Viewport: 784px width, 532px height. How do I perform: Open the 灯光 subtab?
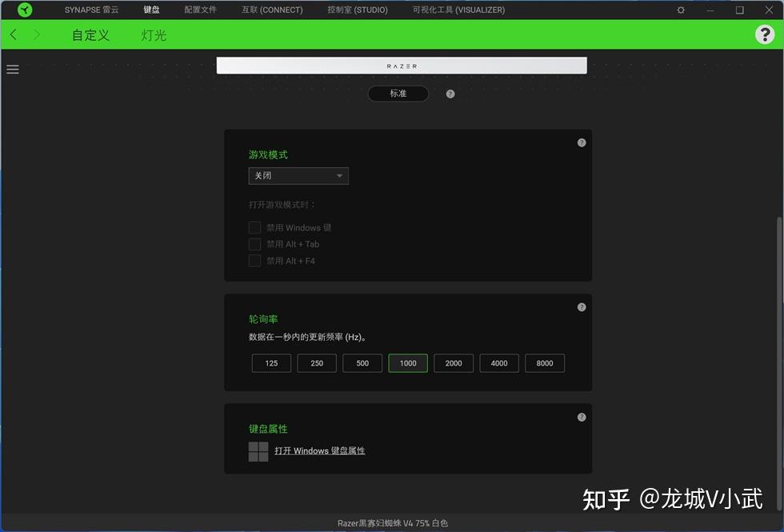click(154, 35)
